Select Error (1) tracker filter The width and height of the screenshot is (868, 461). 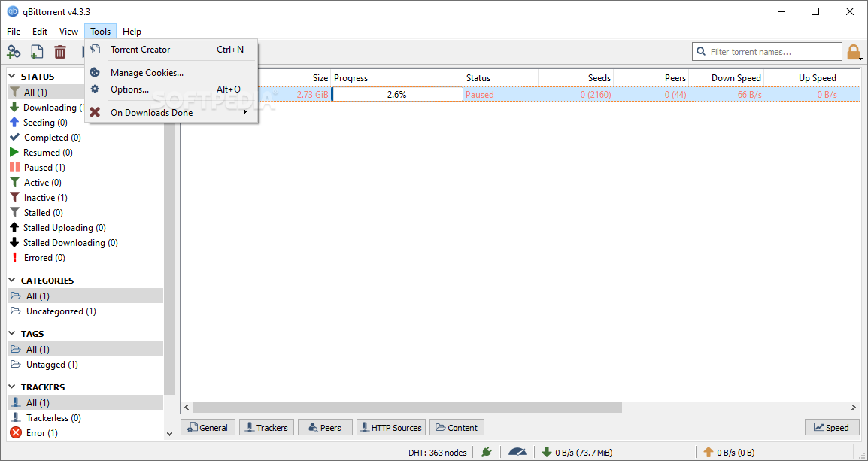(x=85, y=432)
